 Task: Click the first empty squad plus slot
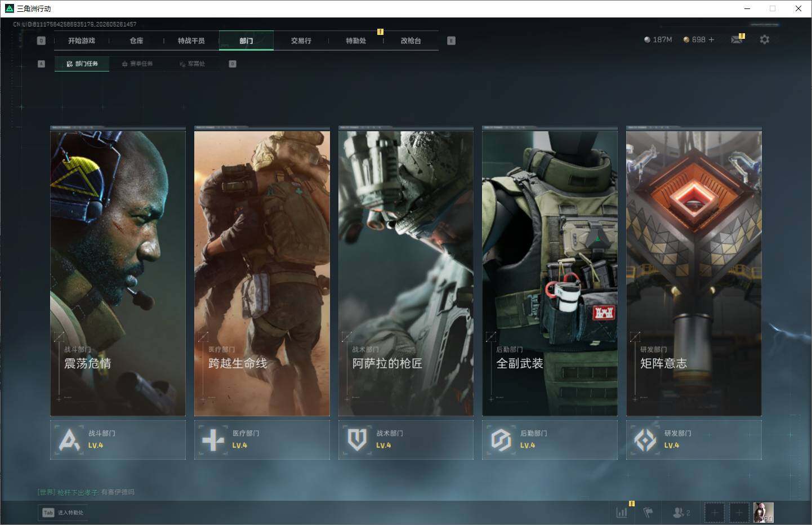715,513
